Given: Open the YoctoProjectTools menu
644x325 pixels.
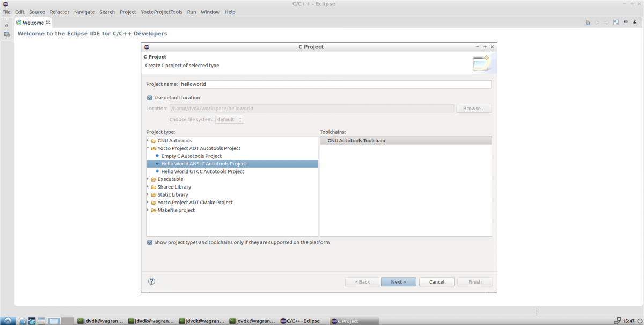Looking at the screenshot, I should (x=162, y=12).
